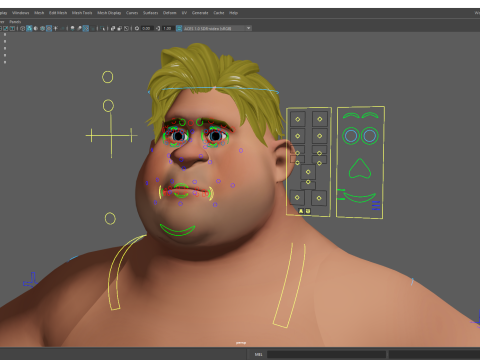
Task: Open the Mesh Tools menu
Action: 82,13
